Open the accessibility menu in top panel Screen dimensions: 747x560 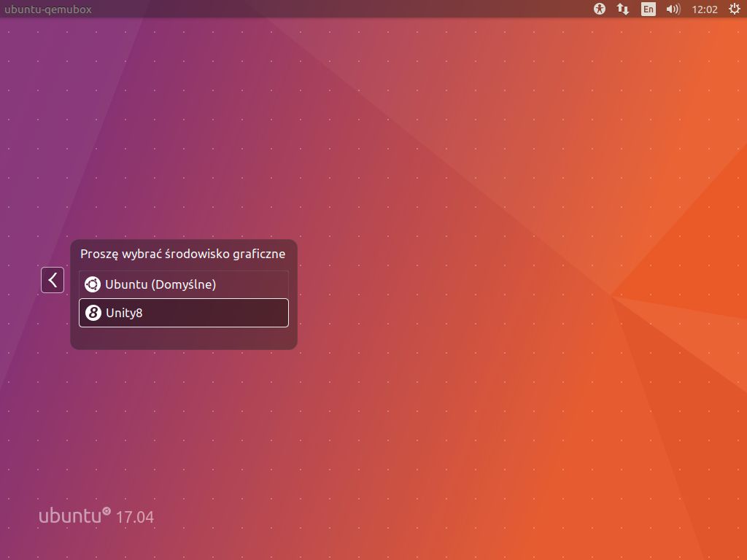click(x=600, y=9)
